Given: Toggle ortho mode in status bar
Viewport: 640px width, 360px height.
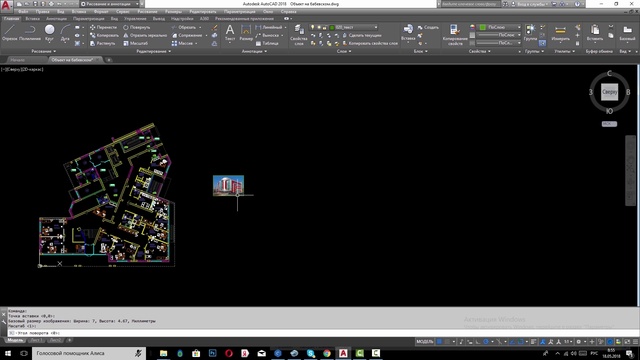Looking at the screenshot, I should tap(478, 342).
